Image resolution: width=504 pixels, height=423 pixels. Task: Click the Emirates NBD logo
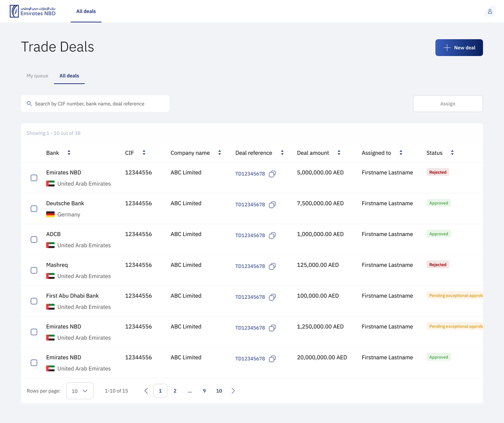click(x=33, y=11)
